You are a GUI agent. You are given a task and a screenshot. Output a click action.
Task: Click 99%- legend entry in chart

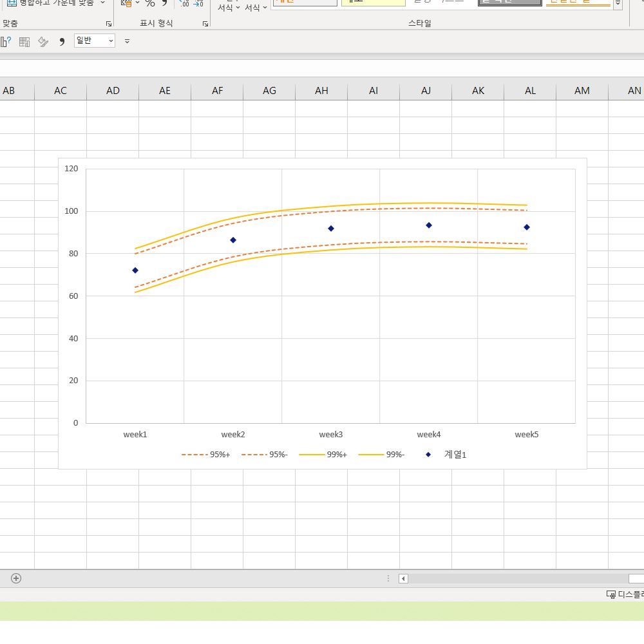381,455
